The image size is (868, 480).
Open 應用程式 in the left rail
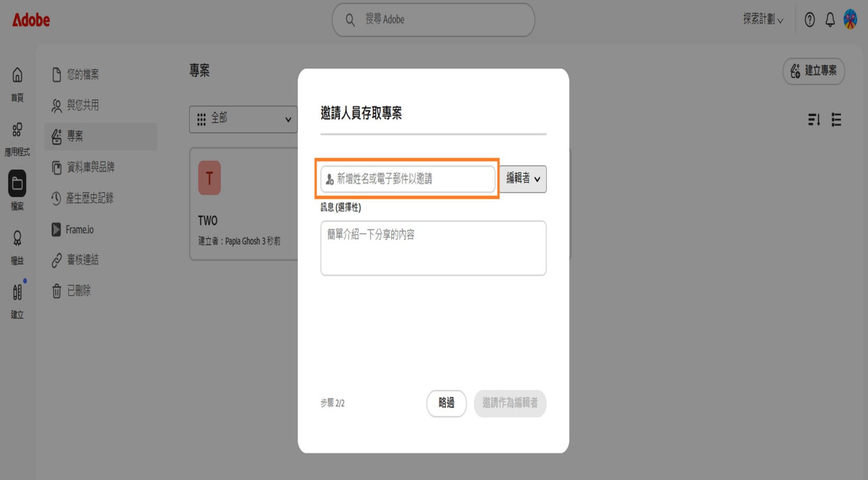17,139
